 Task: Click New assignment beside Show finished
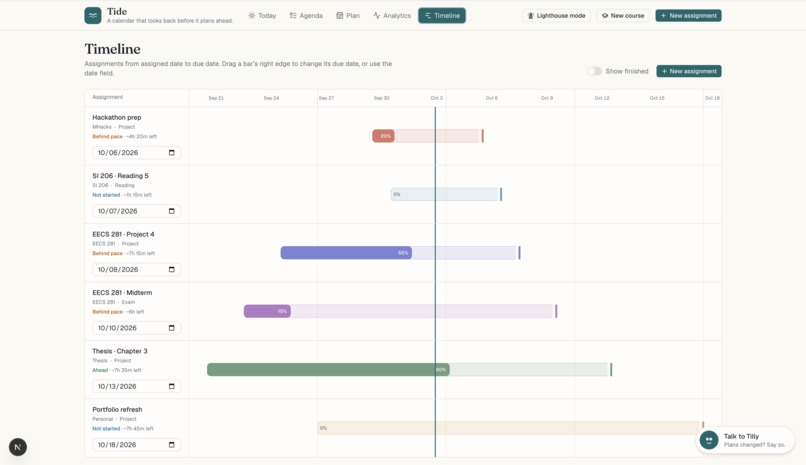(x=689, y=71)
